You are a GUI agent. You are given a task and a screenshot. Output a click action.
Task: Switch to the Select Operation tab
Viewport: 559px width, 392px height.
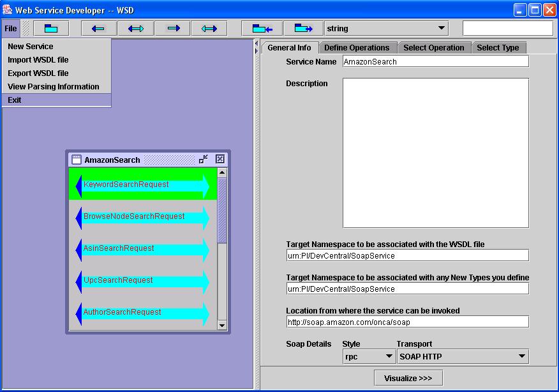[434, 48]
